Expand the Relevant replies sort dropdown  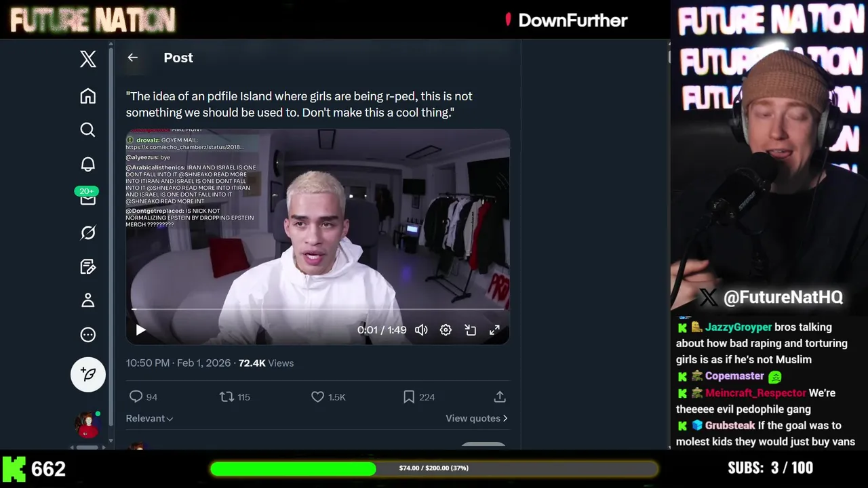point(149,418)
